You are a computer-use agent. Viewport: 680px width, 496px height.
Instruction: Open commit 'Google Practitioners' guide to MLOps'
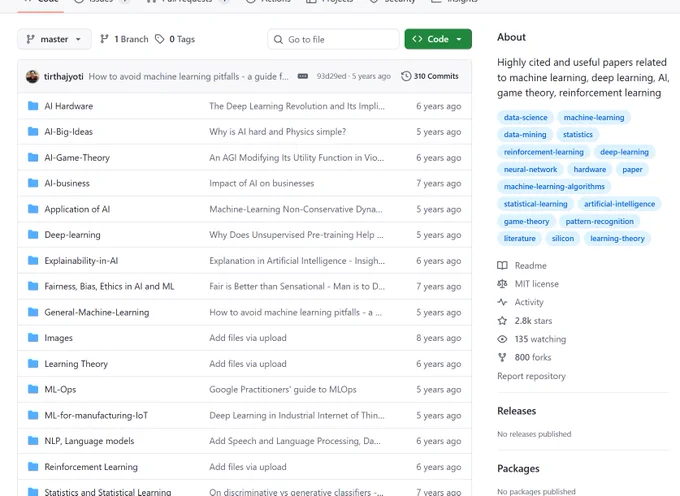click(x=283, y=390)
